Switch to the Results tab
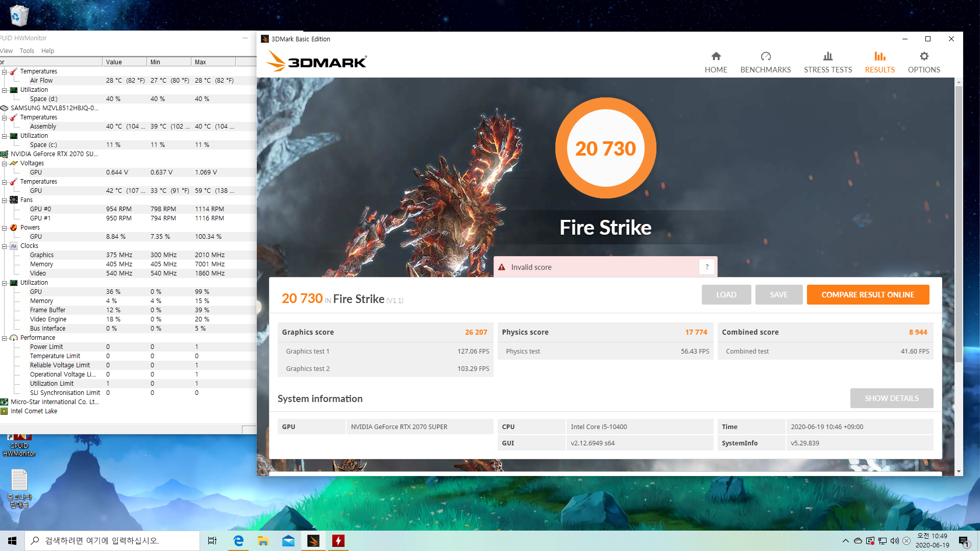 click(x=879, y=62)
